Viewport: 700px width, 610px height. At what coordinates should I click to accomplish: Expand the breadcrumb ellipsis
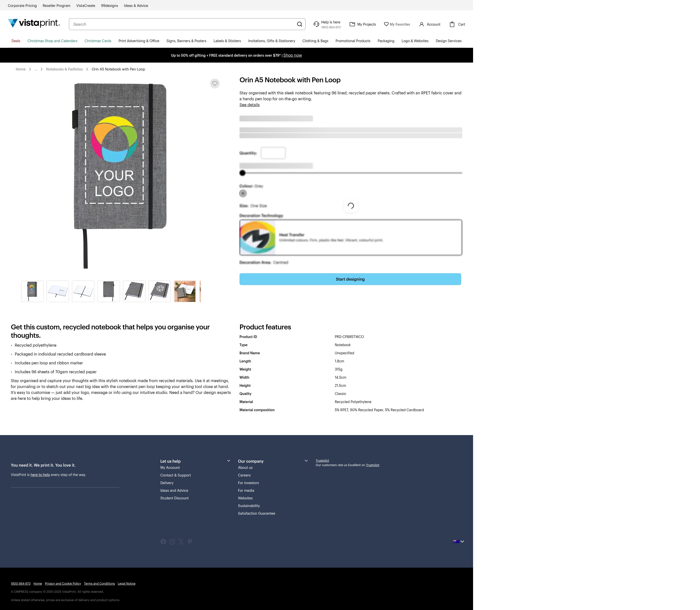pyautogui.click(x=36, y=69)
